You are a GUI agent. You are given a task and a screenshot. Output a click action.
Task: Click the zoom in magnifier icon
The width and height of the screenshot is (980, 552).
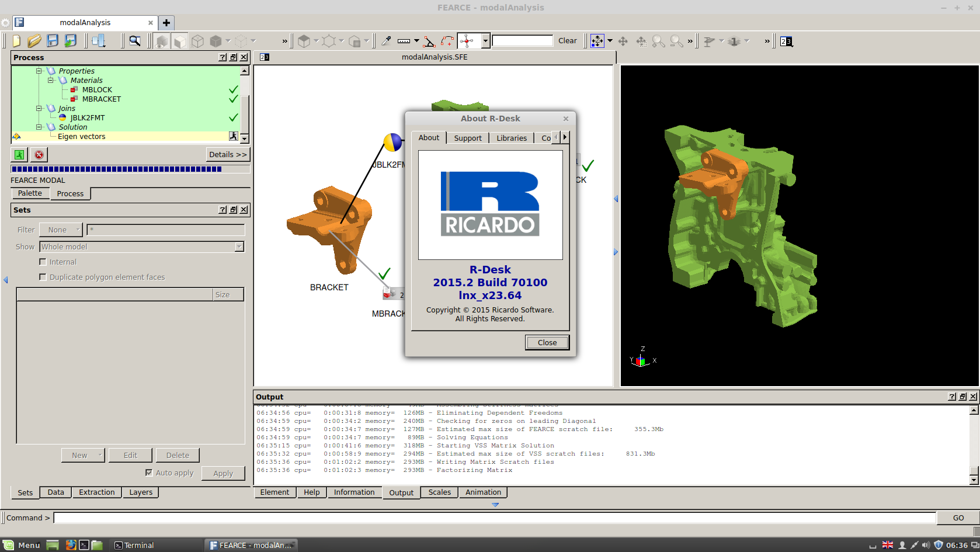pos(658,41)
